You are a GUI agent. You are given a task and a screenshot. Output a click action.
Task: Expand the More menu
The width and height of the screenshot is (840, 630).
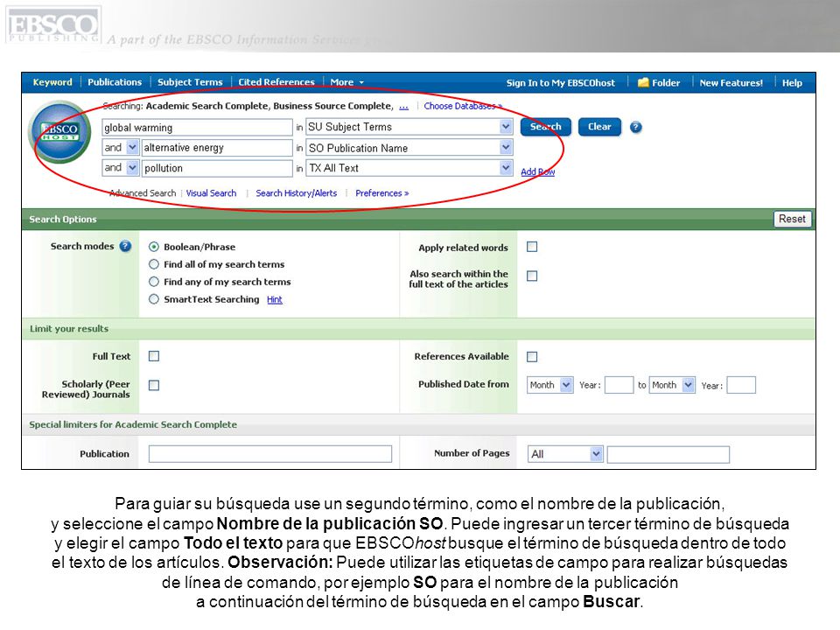point(346,82)
